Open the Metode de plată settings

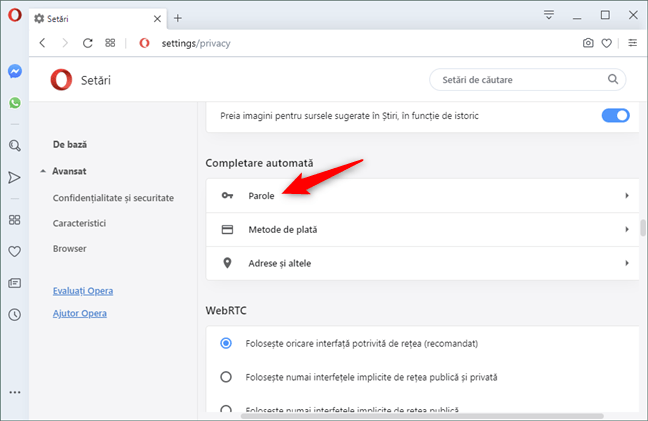click(422, 230)
